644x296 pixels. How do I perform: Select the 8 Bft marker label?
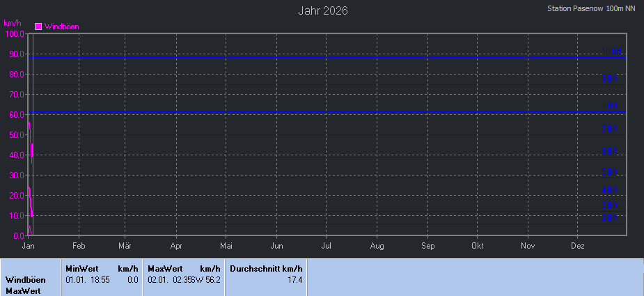[611, 106]
